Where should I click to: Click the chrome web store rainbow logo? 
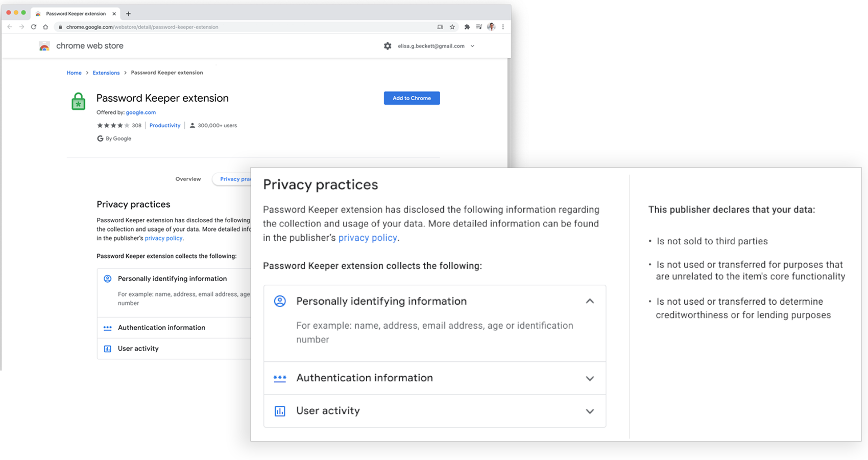click(x=44, y=46)
